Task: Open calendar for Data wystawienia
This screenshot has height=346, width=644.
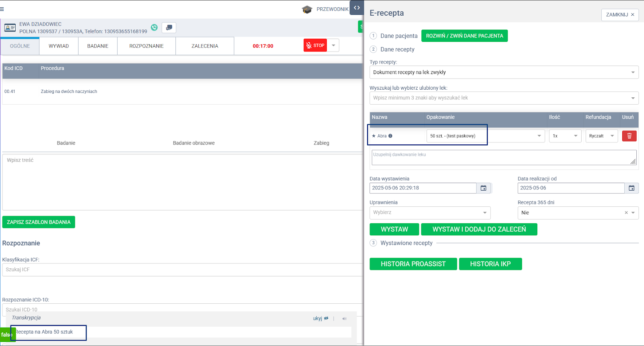Action: pos(483,188)
